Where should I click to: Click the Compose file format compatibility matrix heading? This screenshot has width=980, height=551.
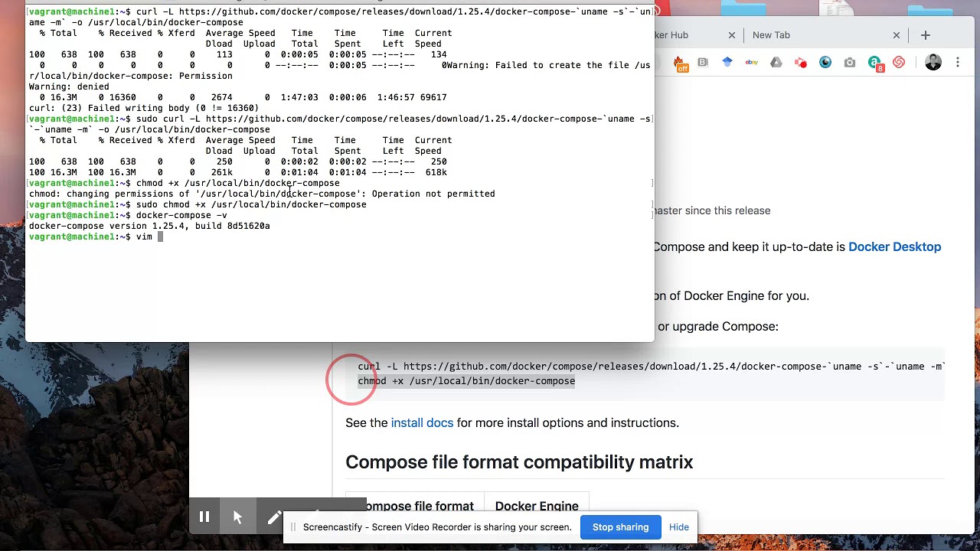(x=519, y=462)
